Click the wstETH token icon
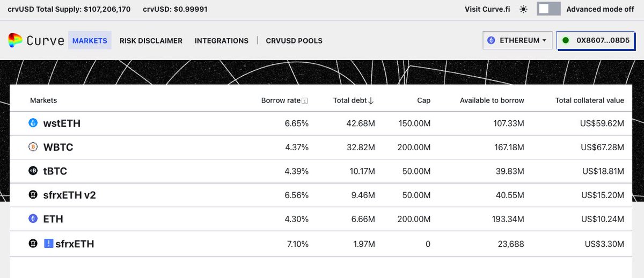Viewport: 644px width, 278px height. (33, 123)
